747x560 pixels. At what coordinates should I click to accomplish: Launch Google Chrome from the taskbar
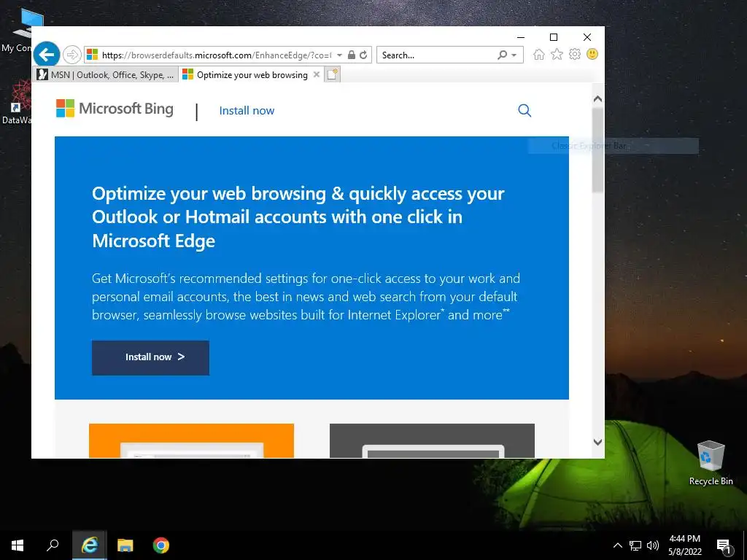[161, 545]
